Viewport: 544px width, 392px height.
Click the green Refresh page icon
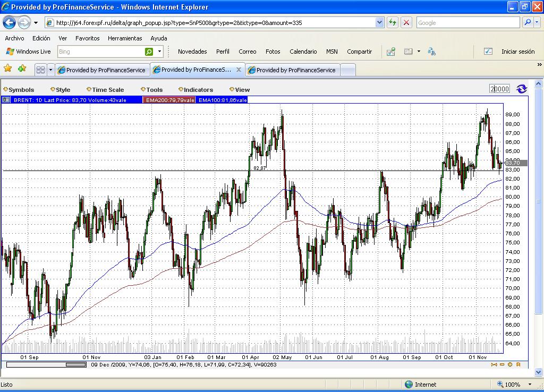point(393,22)
